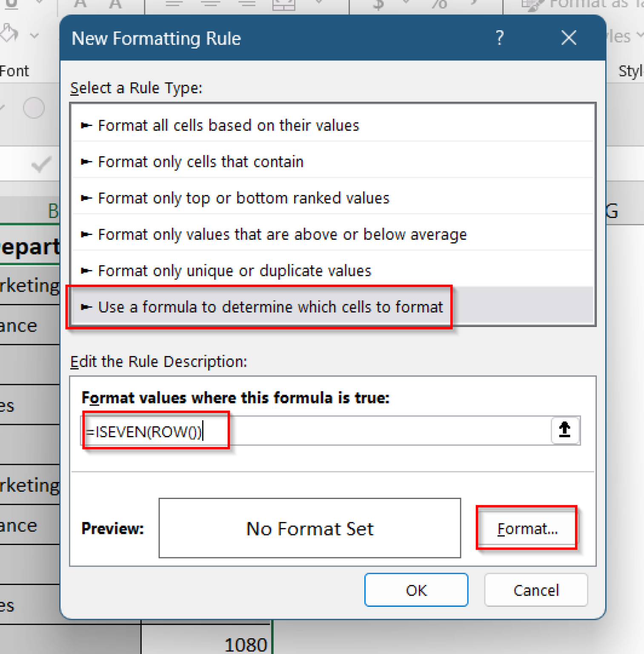Screen dimensions: 644x654
Task: Select the Underline formatting icon
Action: pos(11,4)
